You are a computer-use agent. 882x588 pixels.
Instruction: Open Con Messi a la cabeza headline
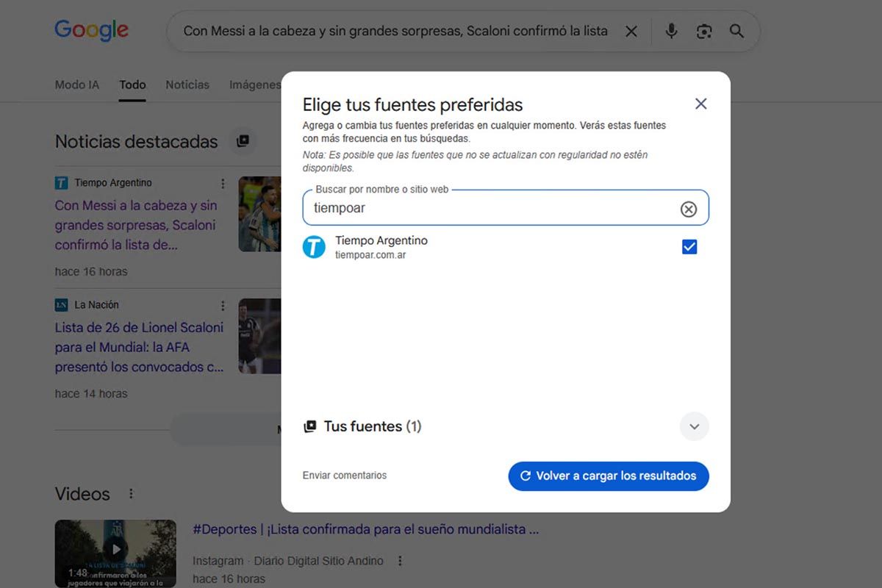[x=137, y=225]
